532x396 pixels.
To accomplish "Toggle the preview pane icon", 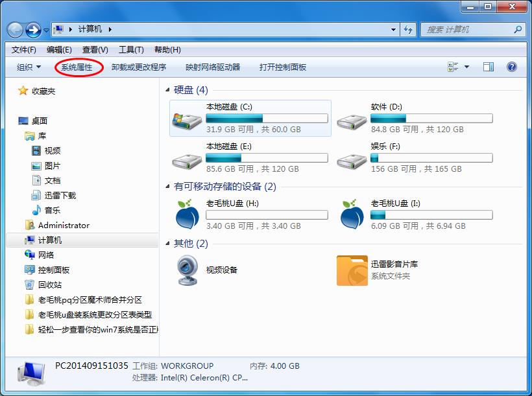I will (x=489, y=65).
